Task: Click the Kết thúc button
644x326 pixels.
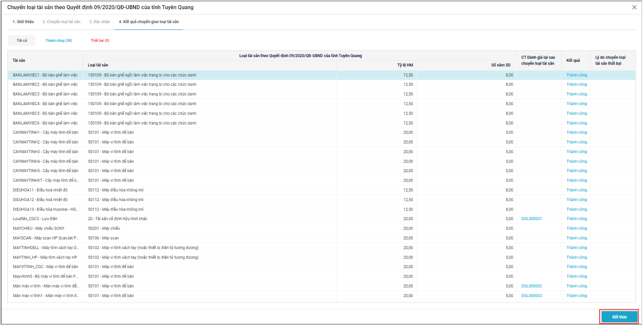Action: (619, 317)
